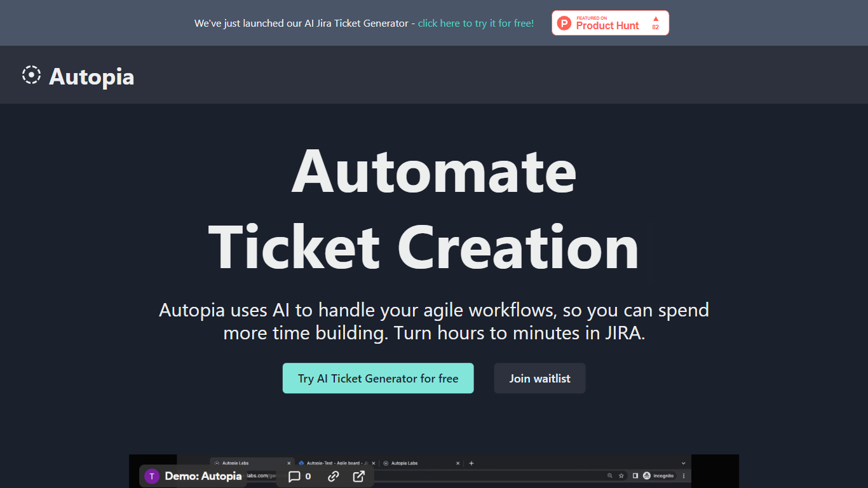Click the Incognito profile indicator in video
868x488 pixels.
(x=658, y=475)
